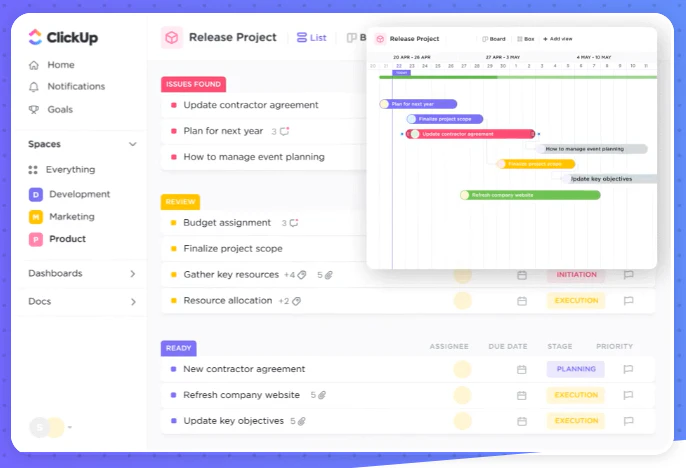Select the blue Finalize project scope bar
The image size is (686, 468).
(445, 119)
